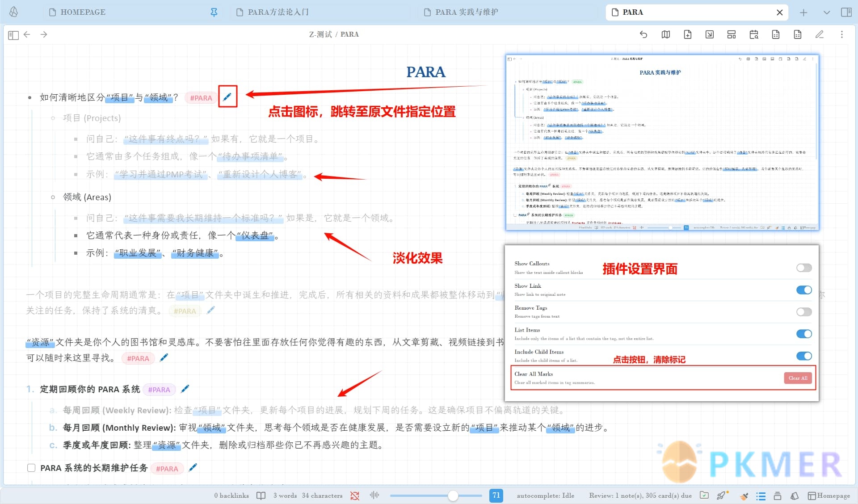The width and height of the screenshot is (858, 504).
Task: Click the undo arrow toolbar icon
Action: coord(643,34)
